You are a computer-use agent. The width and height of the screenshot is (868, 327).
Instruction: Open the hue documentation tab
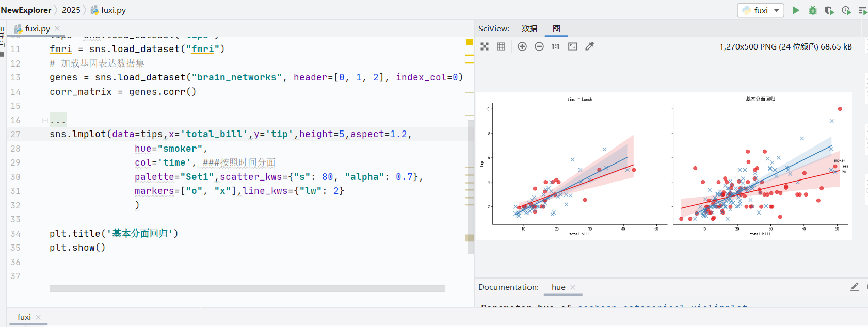tap(558, 287)
